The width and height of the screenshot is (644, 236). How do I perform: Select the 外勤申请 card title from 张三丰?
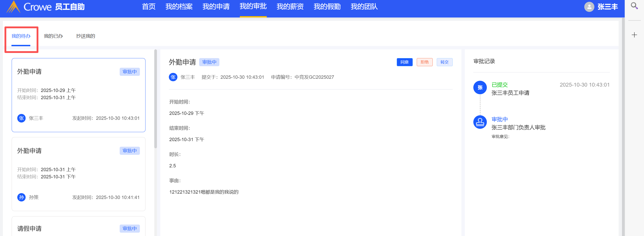(x=29, y=72)
